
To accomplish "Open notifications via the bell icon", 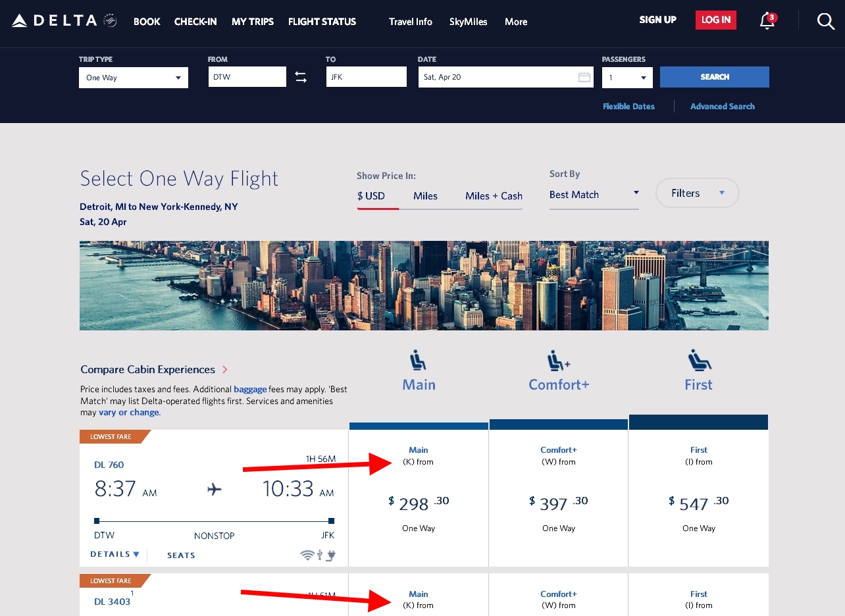I will 766,22.
